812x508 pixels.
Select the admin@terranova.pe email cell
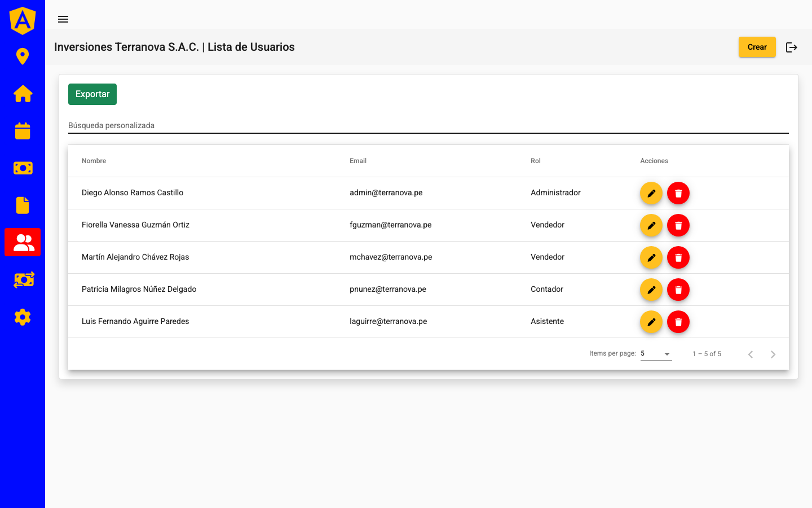coord(386,193)
